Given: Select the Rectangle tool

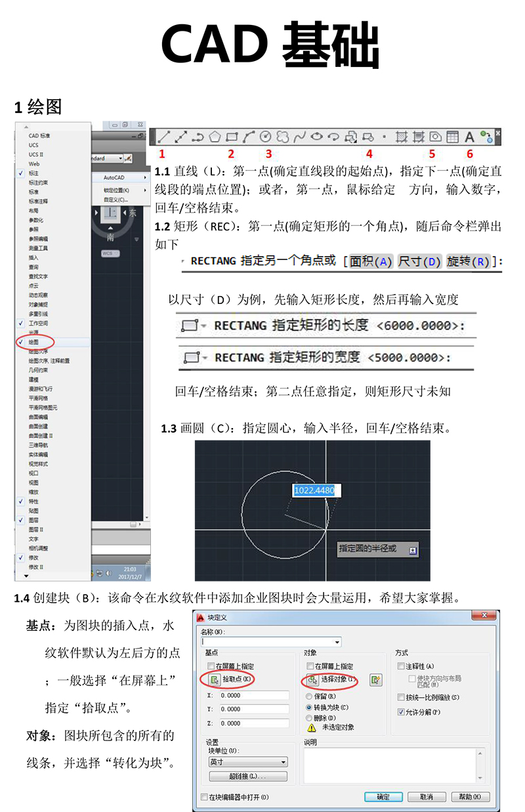Looking at the screenshot, I should pyautogui.click(x=231, y=137).
